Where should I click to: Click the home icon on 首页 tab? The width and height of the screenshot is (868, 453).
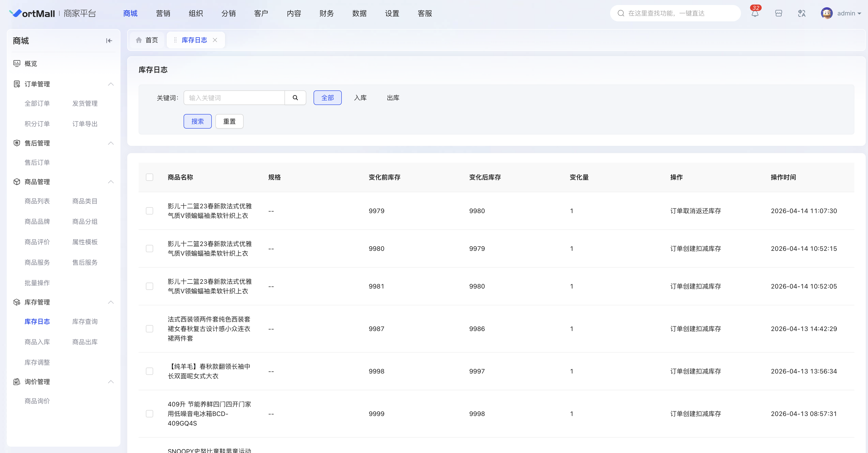tap(139, 40)
